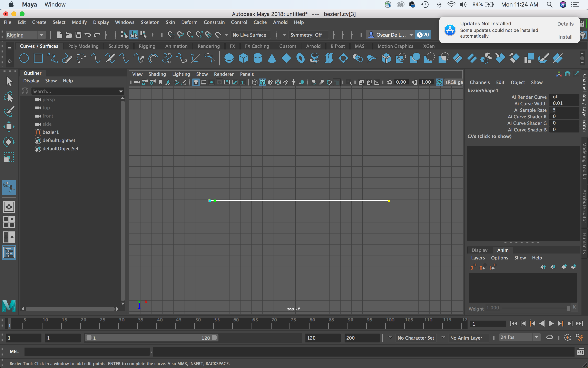Switch to the Poly Modeling shelf tab
The height and width of the screenshot is (368, 588).
coord(83,46)
